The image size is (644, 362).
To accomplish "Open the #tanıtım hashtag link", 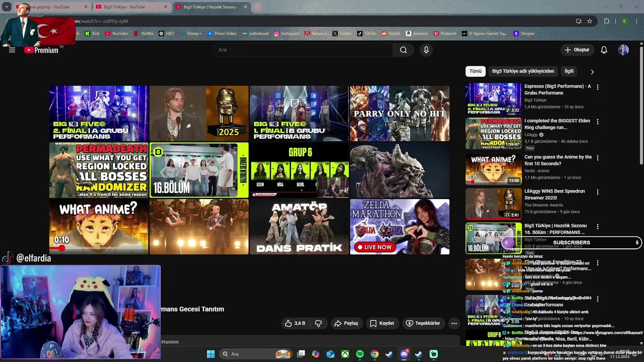I will pos(170,342).
